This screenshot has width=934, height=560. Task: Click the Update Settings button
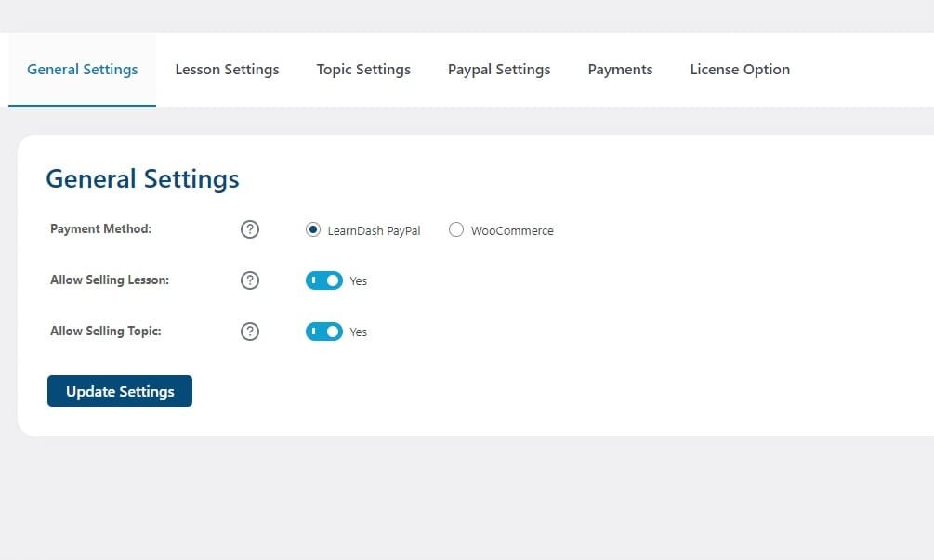coord(120,391)
